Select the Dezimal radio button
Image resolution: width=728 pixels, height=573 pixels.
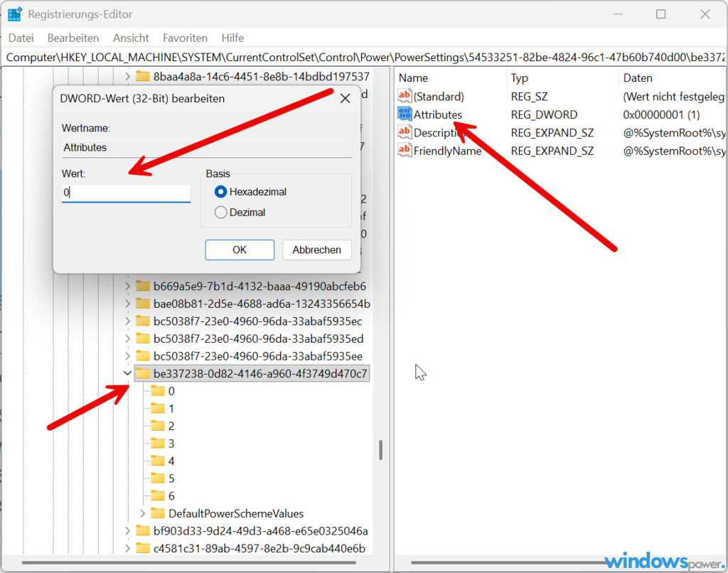click(x=220, y=212)
